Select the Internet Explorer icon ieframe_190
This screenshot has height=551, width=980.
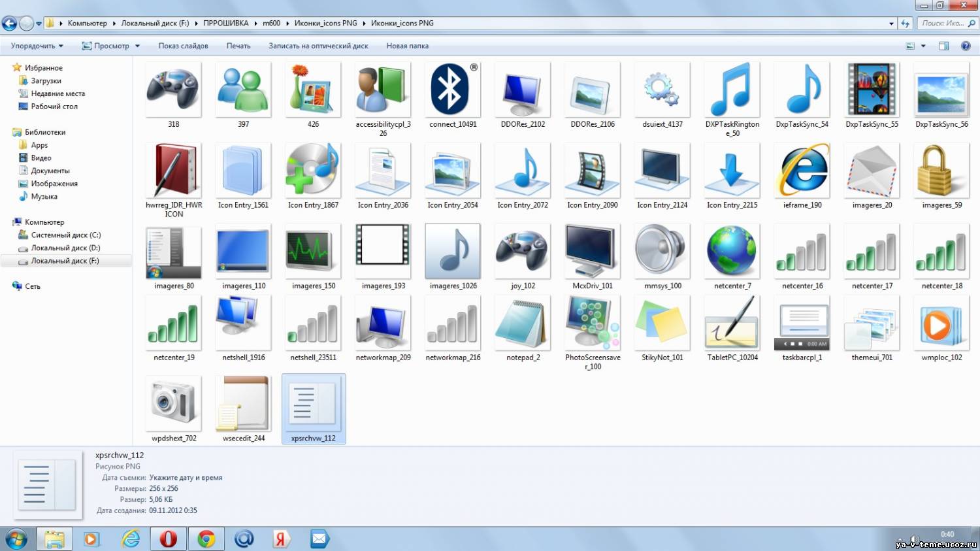click(x=802, y=171)
